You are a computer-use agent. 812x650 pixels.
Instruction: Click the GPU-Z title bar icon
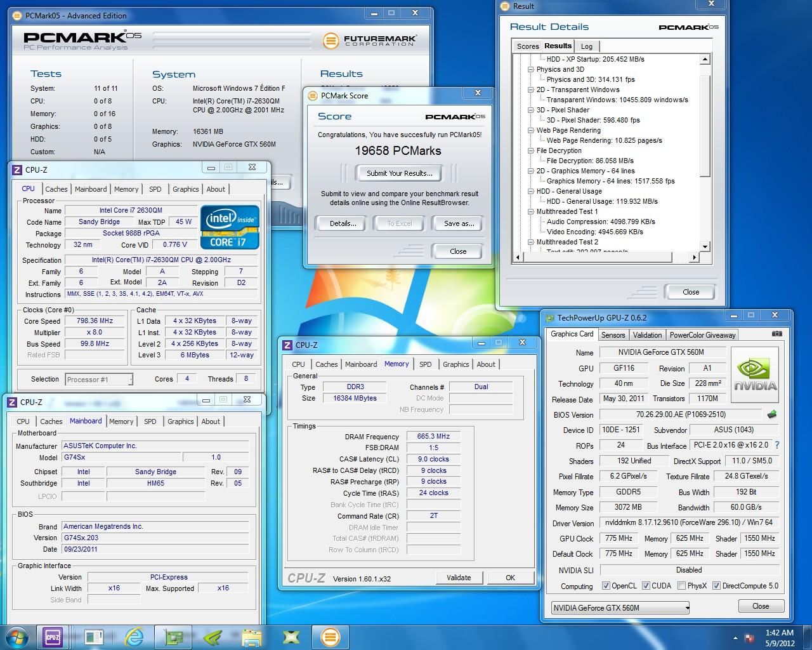click(x=549, y=317)
